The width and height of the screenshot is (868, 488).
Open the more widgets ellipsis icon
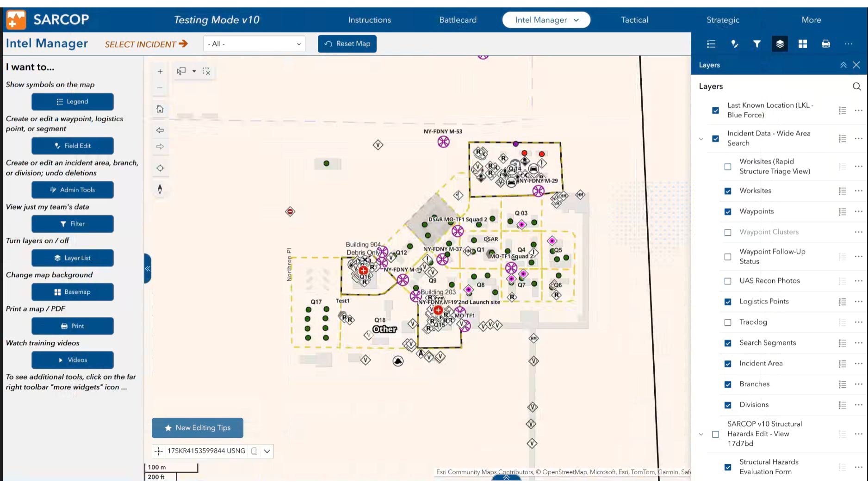click(849, 44)
